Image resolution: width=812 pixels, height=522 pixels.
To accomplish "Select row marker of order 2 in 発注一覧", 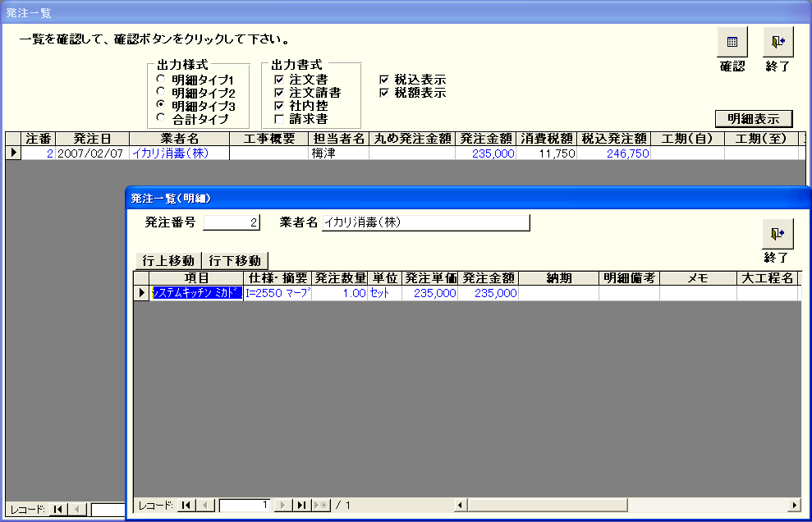I will pyautogui.click(x=13, y=153).
